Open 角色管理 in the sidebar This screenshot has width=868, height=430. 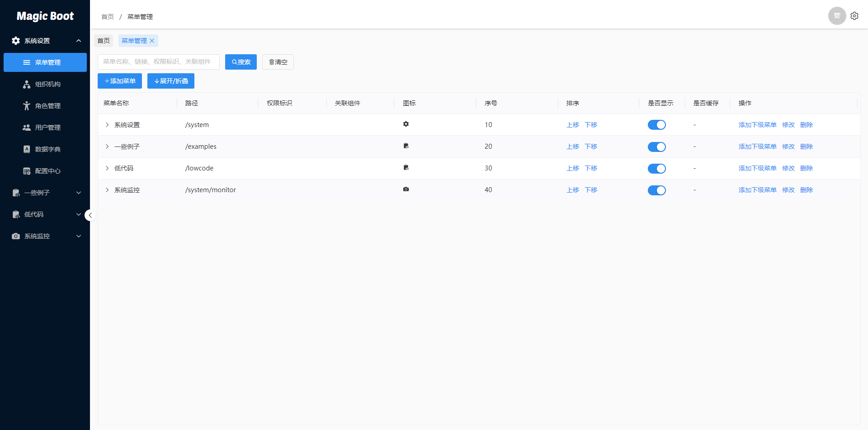coord(45,106)
